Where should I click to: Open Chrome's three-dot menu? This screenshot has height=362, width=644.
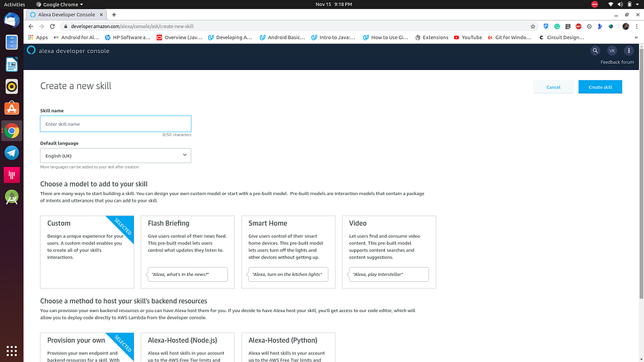coord(637,26)
